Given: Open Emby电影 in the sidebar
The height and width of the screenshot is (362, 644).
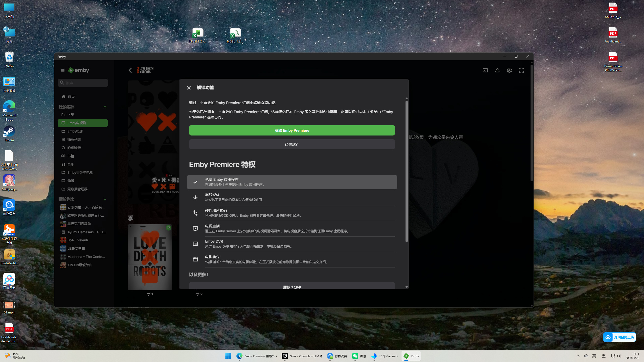Looking at the screenshot, I should tap(75, 131).
